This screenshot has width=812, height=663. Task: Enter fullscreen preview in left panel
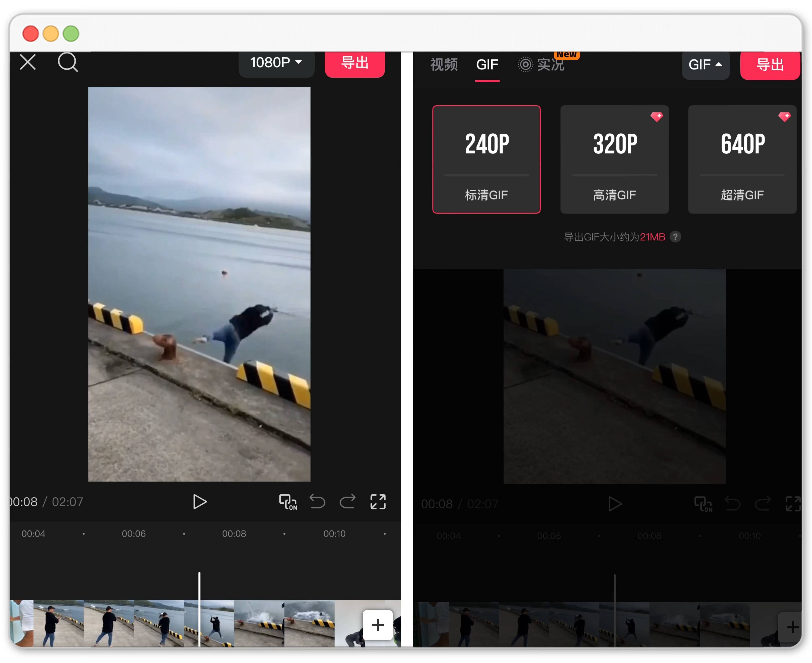[x=378, y=502]
